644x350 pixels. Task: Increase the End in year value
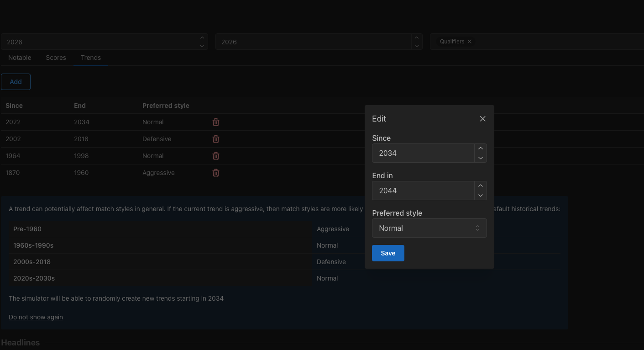[481, 186]
